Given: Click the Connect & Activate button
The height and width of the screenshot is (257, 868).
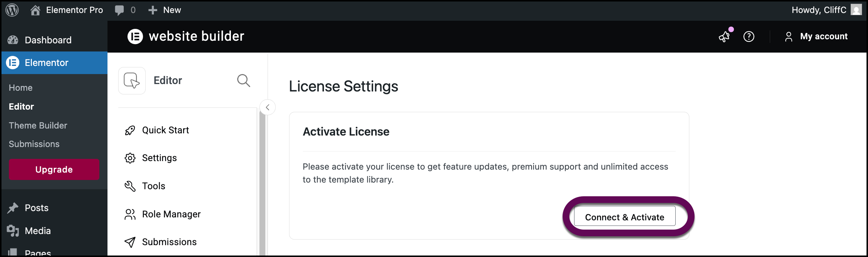Looking at the screenshot, I should click(x=625, y=217).
